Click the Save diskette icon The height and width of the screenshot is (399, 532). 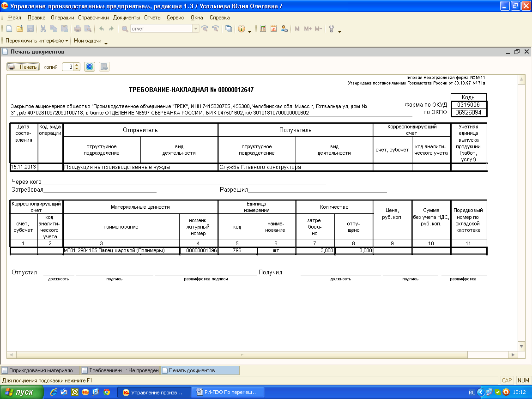30,29
